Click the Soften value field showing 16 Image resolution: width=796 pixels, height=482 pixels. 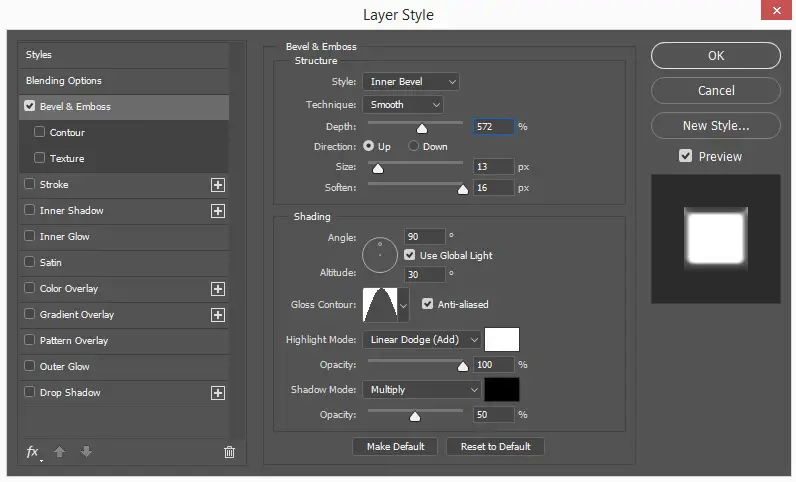[x=494, y=187]
